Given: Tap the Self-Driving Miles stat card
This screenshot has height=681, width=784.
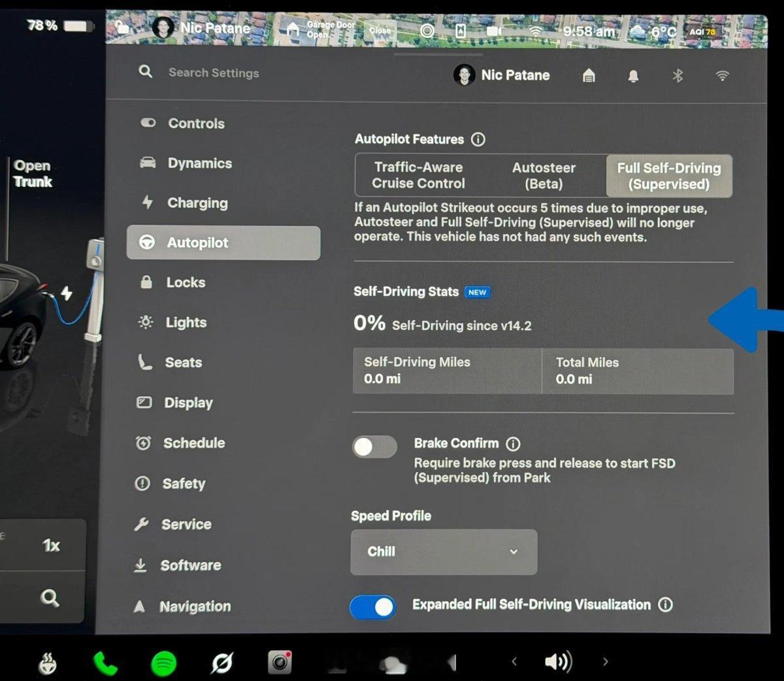Looking at the screenshot, I should (448, 371).
